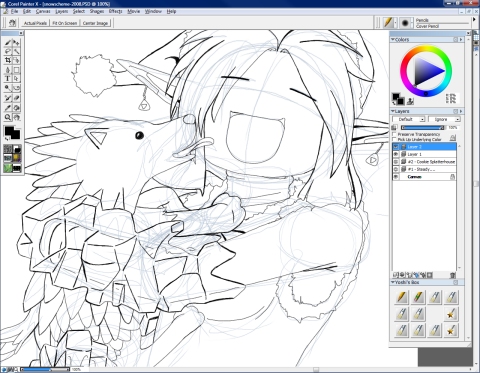Open the File menu
This screenshot has width=480, height=373.
14,11
